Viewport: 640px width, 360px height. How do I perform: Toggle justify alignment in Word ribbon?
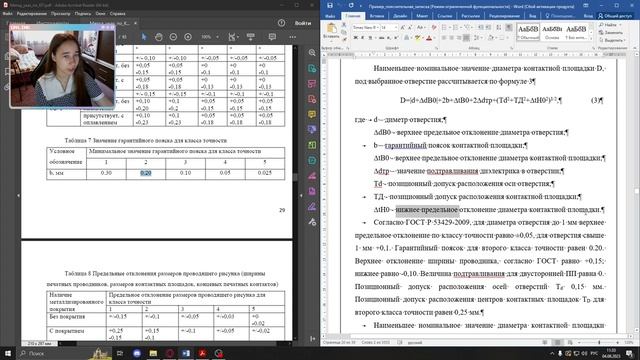(x=466, y=38)
